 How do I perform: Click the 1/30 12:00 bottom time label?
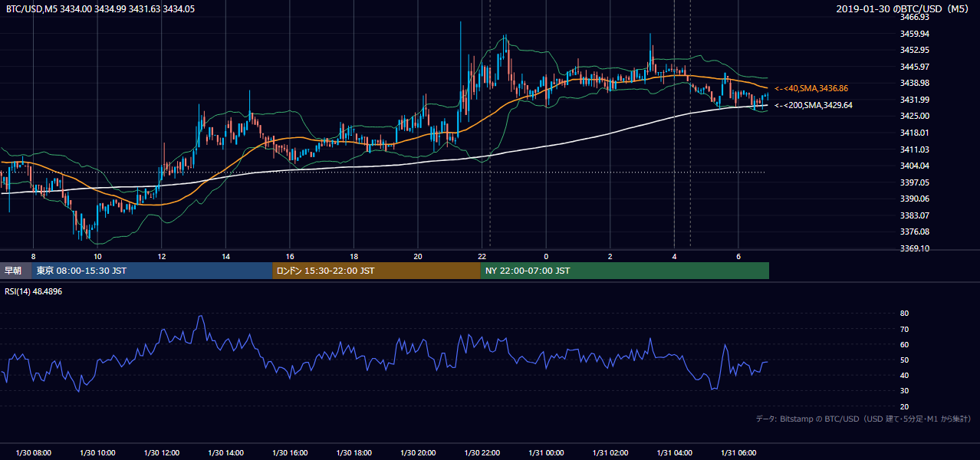[161, 453]
